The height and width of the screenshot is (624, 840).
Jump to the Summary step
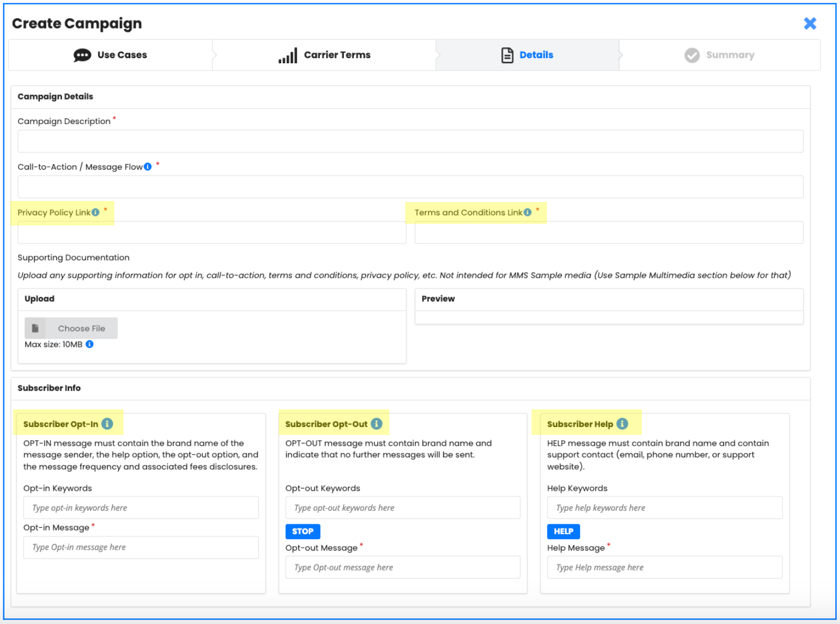719,55
